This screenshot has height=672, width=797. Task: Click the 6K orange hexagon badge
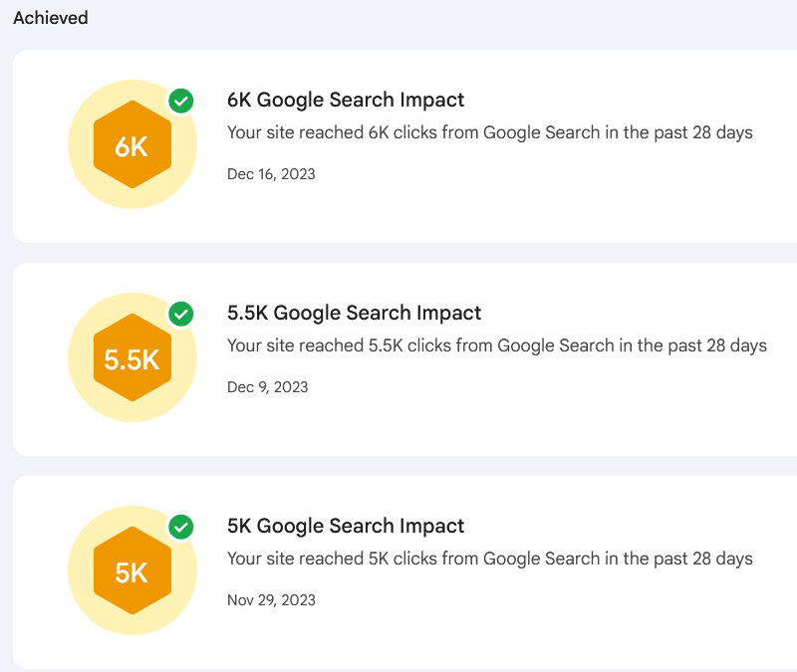pyautogui.click(x=133, y=144)
